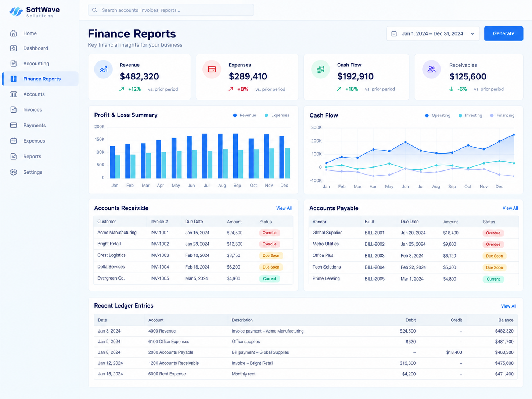Click the Invoices document icon

click(14, 109)
